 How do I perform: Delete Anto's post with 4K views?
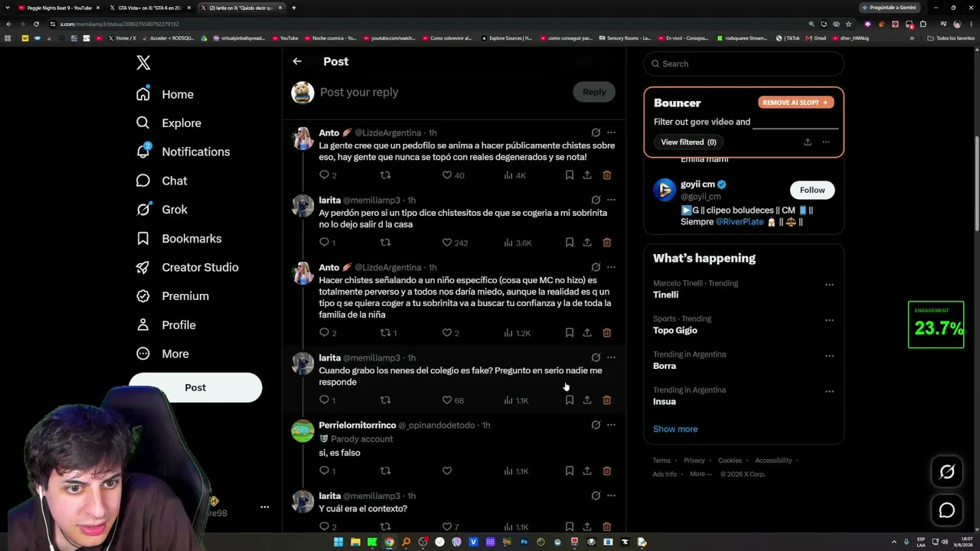606,175
